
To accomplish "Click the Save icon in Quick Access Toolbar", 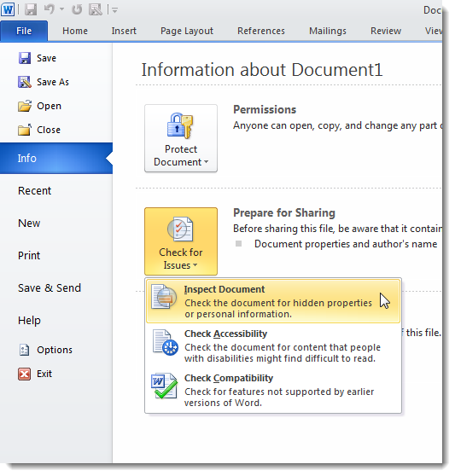I will click(x=31, y=9).
